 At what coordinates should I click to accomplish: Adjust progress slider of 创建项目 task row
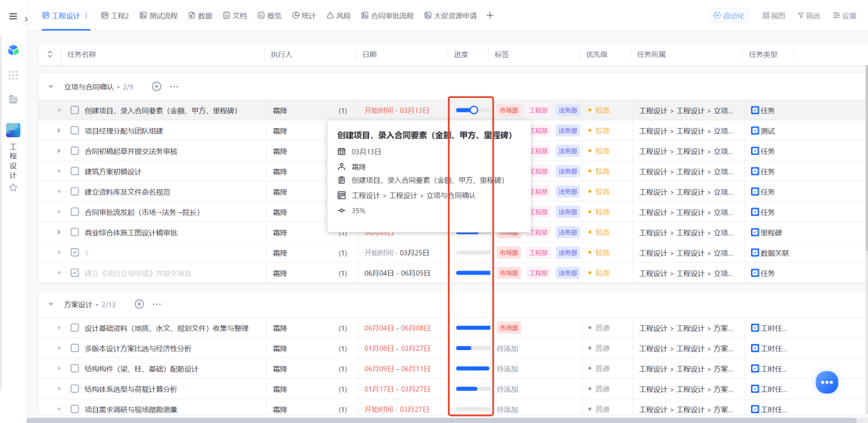point(473,110)
